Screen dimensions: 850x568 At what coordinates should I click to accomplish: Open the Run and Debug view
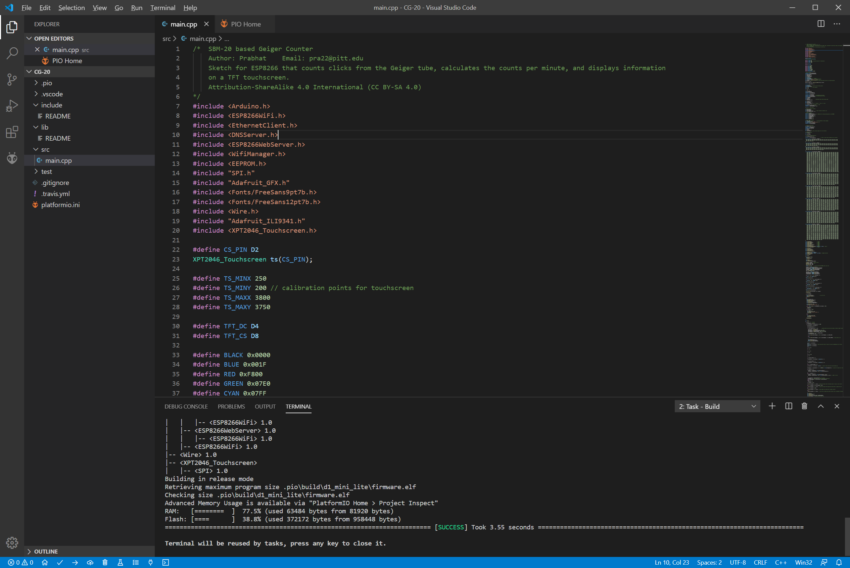point(12,105)
